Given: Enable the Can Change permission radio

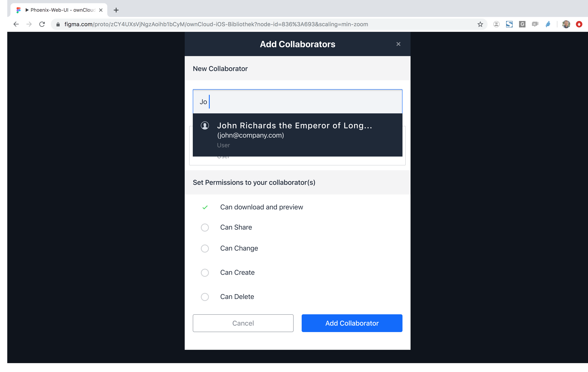Looking at the screenshot, I should (x=205, y=248).
